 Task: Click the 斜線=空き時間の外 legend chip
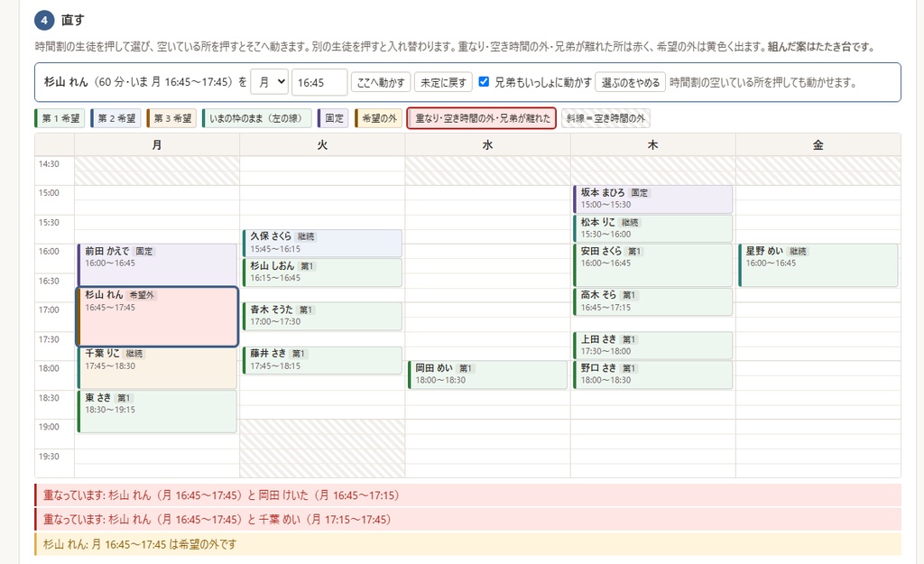click(x=605, y=118)
